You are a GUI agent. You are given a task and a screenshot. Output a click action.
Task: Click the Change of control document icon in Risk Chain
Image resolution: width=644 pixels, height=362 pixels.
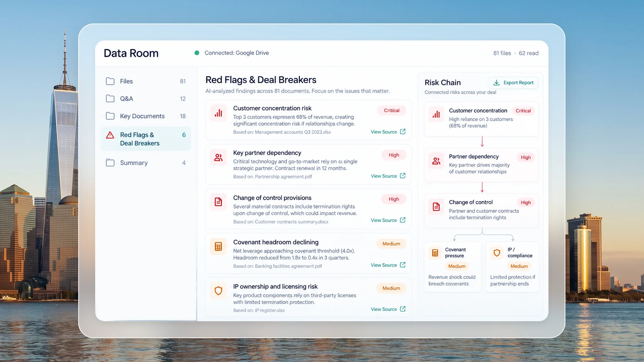tap(436, 207)
